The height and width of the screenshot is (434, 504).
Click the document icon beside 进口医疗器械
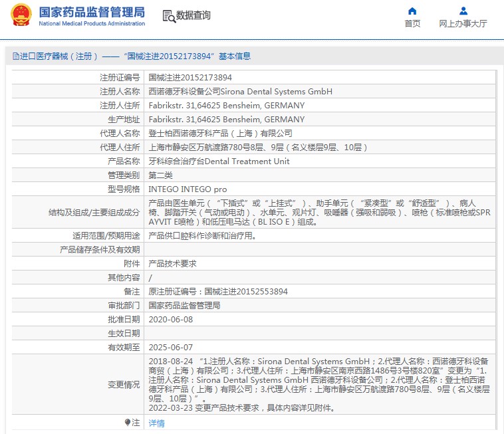16,56
